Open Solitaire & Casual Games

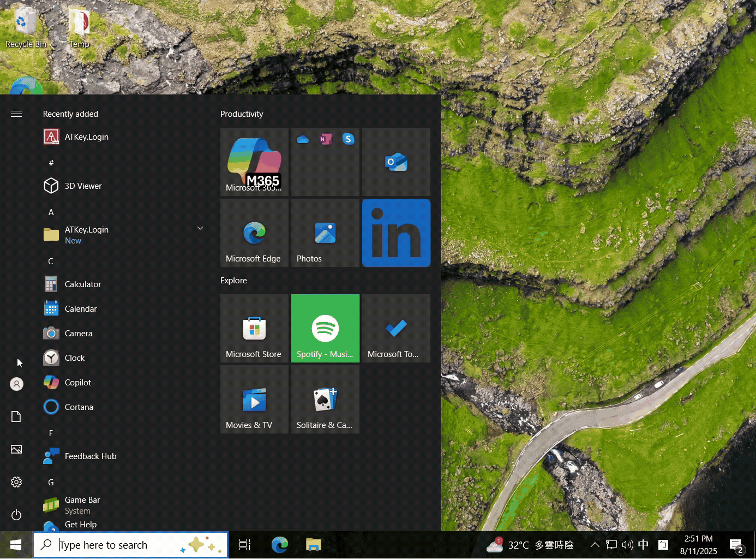click(325, 399)
